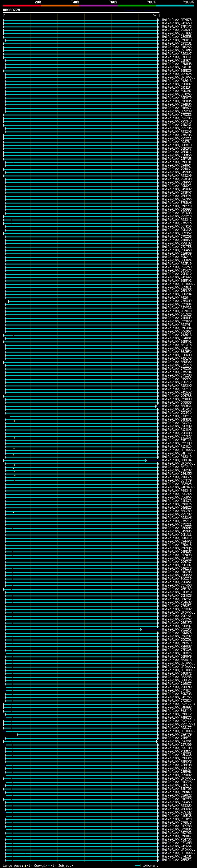Select the UniRef100_B7FFC1 label
Image resolution: width=197 pixels, height=868 pixels.
[x=177, y=57]
